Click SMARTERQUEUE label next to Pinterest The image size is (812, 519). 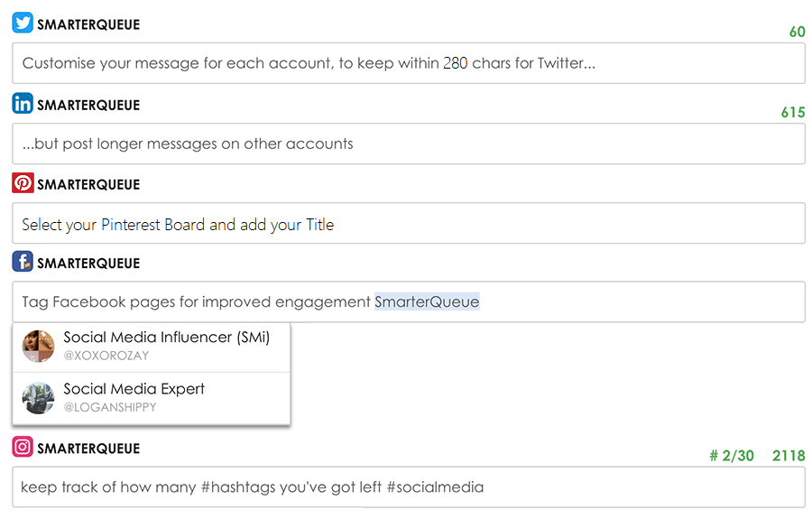[88, 185]
